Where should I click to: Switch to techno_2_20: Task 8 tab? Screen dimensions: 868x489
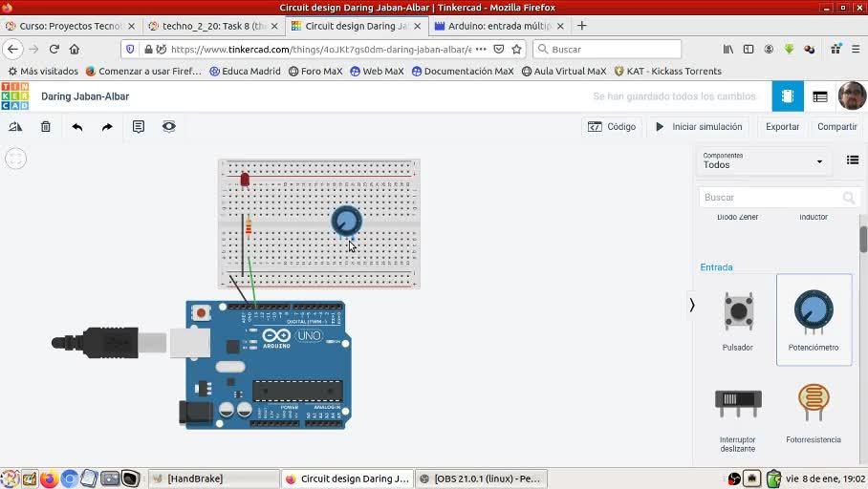[214, 26]
